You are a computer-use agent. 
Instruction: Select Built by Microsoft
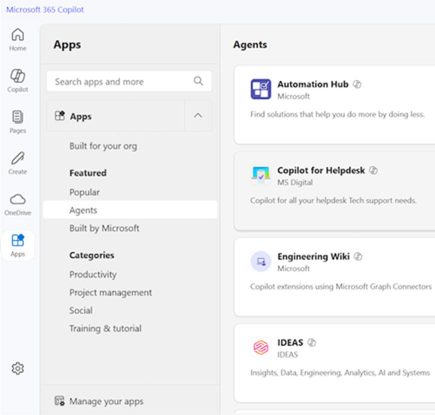tap(104, 228)
